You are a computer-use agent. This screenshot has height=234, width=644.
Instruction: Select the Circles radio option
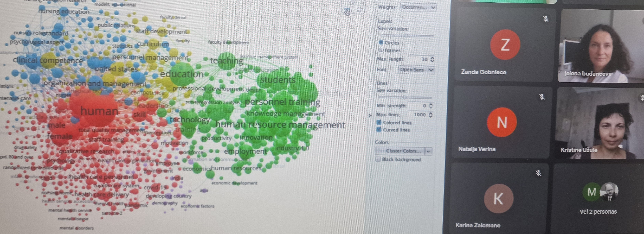[381, 42]
